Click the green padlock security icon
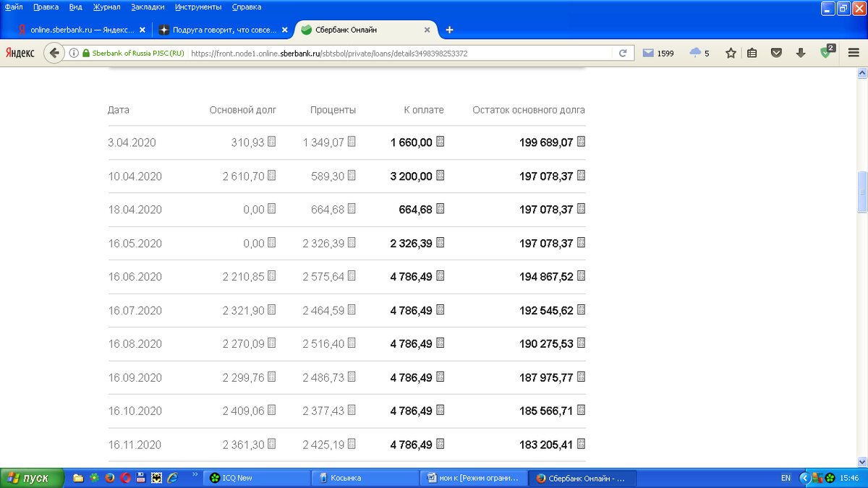This screenshot has height=488, width=868. click(86, 53)
